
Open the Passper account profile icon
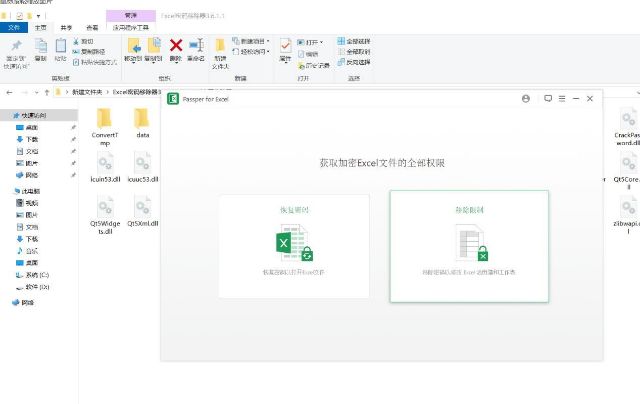click(x=526, y=99)
